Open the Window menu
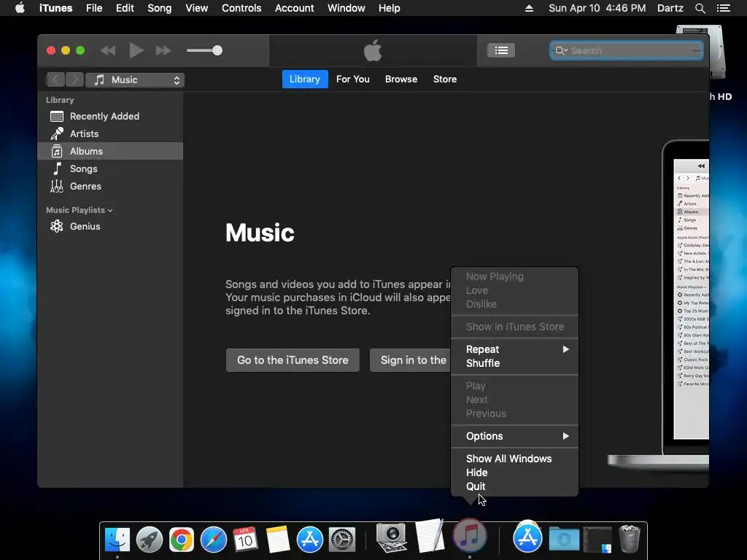Viewport: 747px width, 560px height. click(347, 8)
